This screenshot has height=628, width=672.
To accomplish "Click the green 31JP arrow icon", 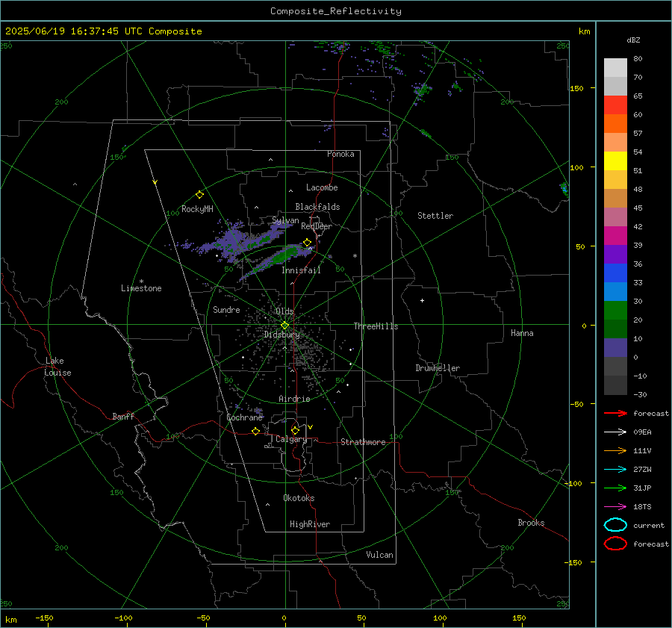I will pyautogui.click(x=615, y=488).
